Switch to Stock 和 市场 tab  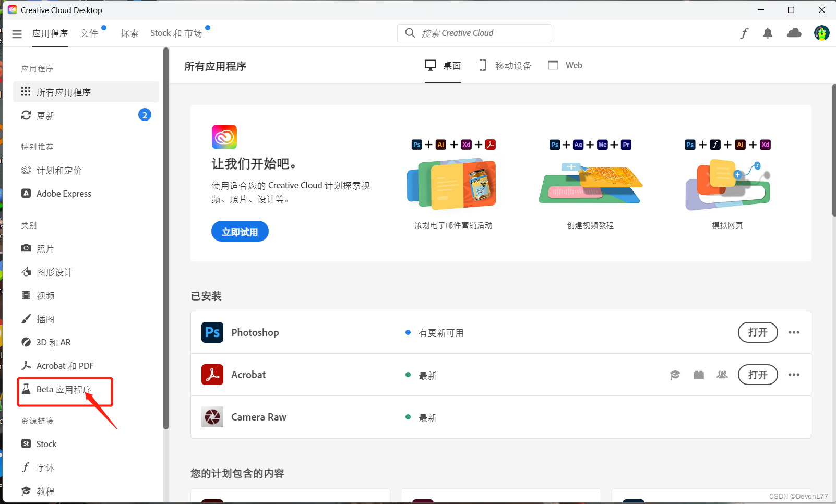tap(176, 33)
